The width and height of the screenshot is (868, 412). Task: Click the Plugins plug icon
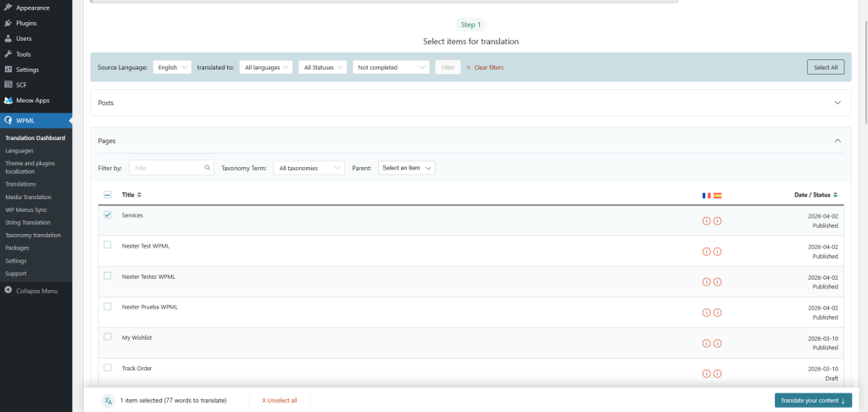(8, 23)
